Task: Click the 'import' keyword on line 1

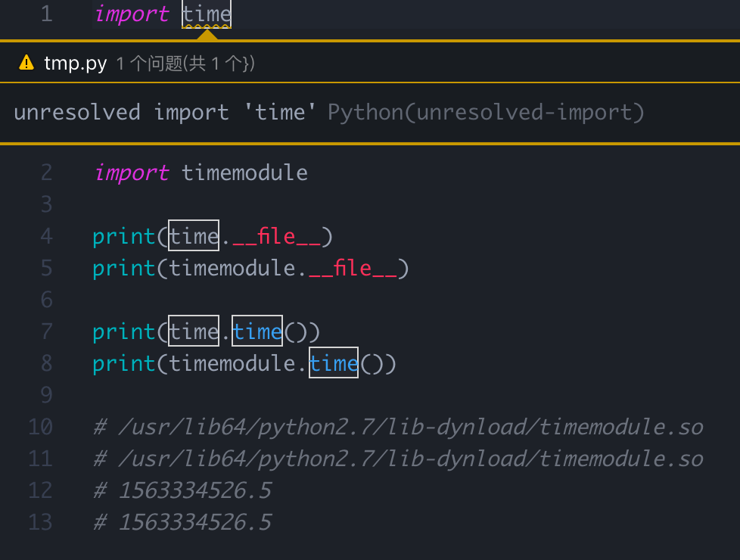Action: (x=132, y=14)
